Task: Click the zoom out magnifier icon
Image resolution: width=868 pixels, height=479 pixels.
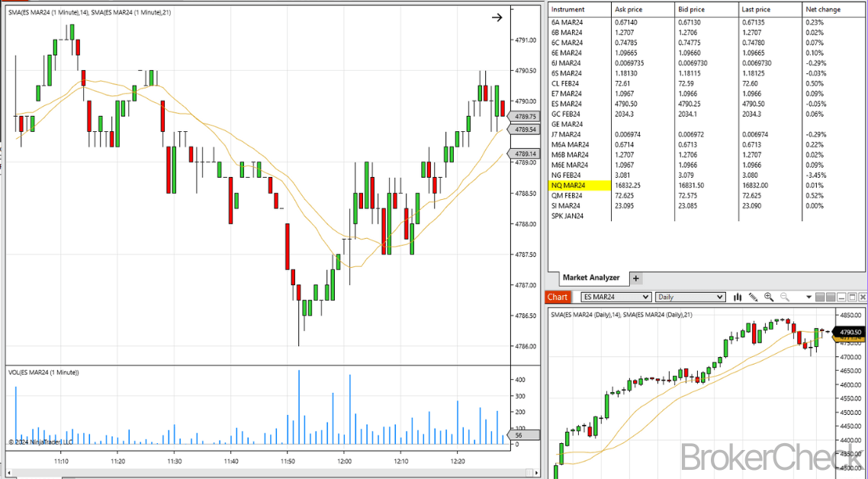Action: click(x=784, y=297)
